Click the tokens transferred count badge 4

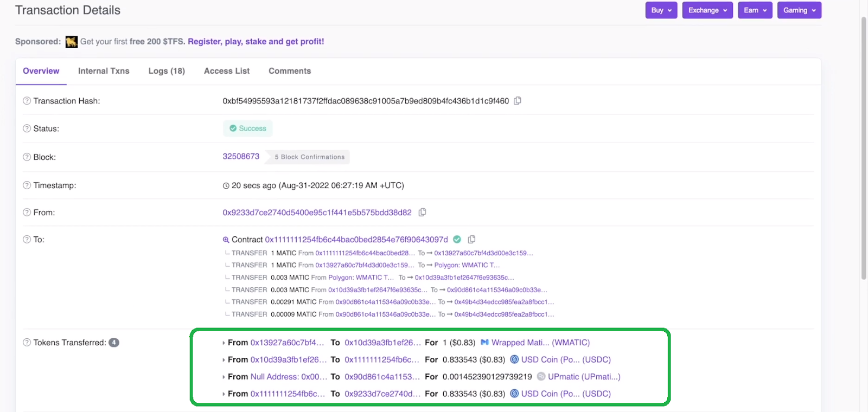(x=114, y=343)
